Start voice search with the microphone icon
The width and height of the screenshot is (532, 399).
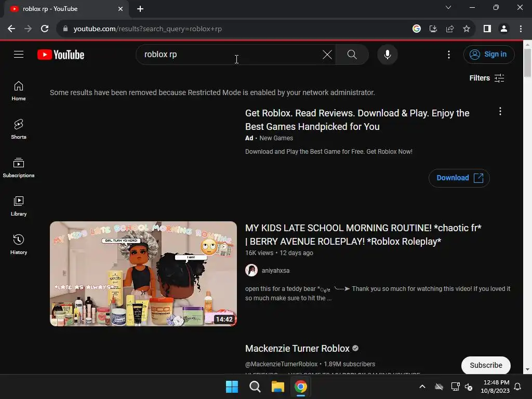coord(388,54)
